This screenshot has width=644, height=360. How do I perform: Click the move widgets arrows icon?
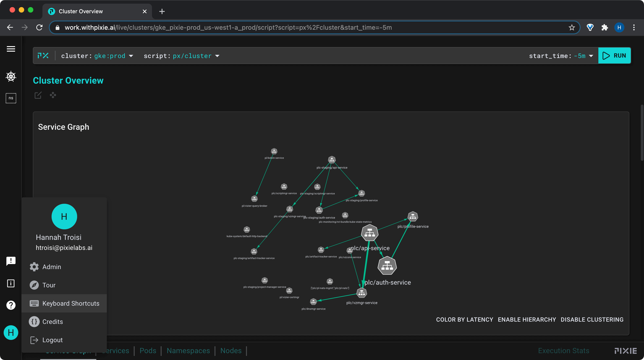point(53,95)
